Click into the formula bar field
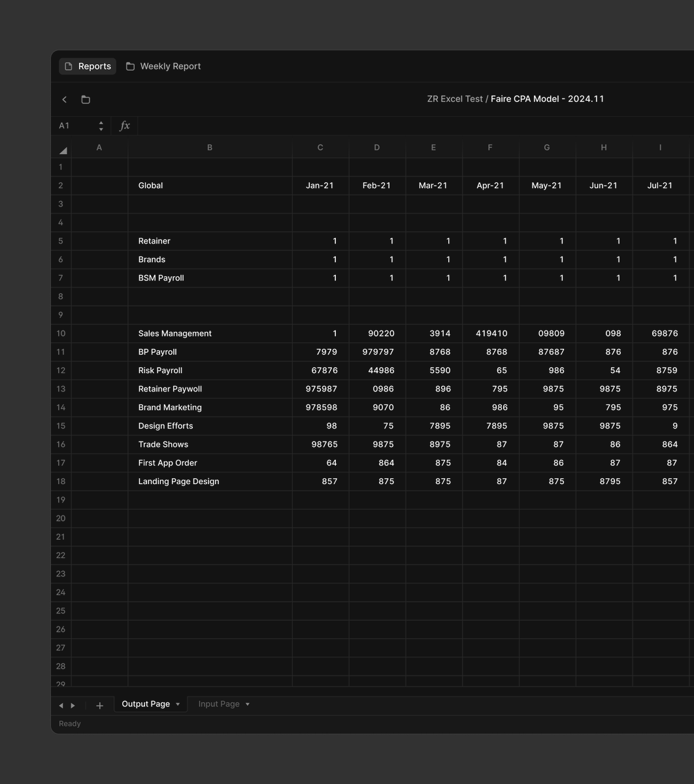This screenshot has height=784, width=694. [416, 125]
